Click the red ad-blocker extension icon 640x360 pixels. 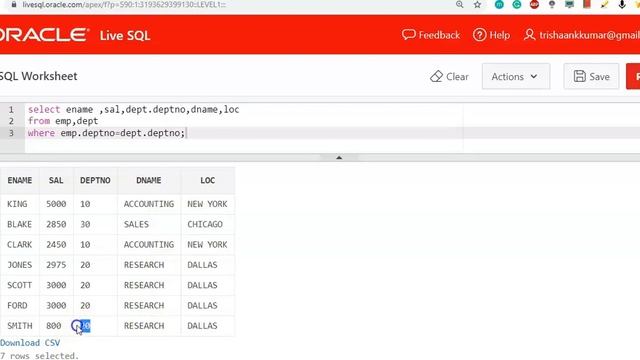pyautogui.click(x=534, y=4)
